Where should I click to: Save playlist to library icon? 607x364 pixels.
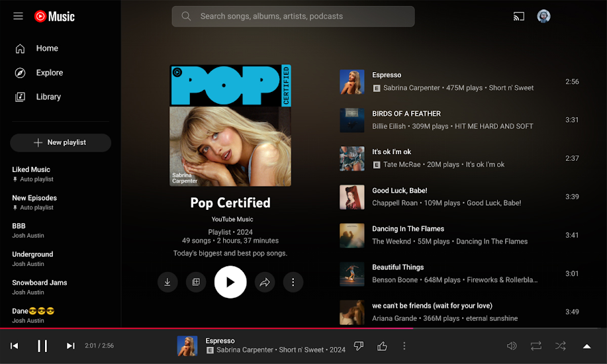coord(197,282)
